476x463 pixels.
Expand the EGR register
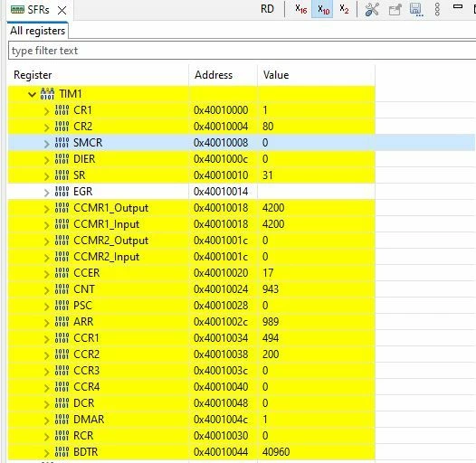[46, 193]
